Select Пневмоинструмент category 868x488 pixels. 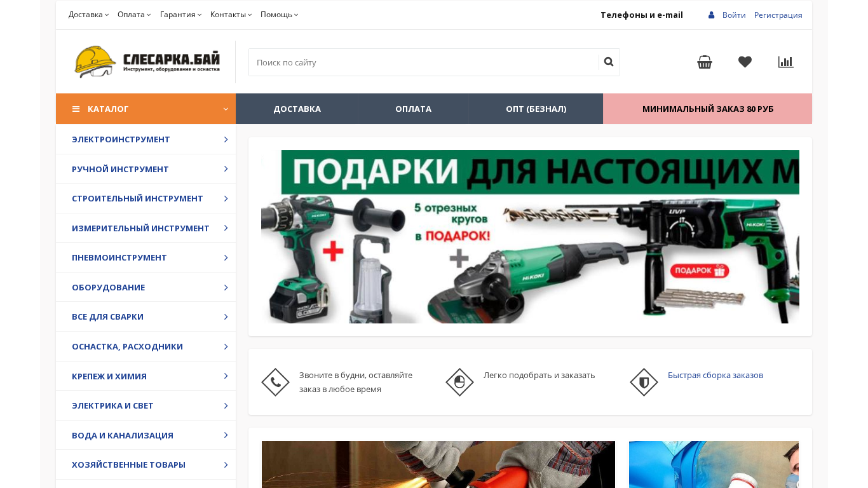tap(119, 257)
